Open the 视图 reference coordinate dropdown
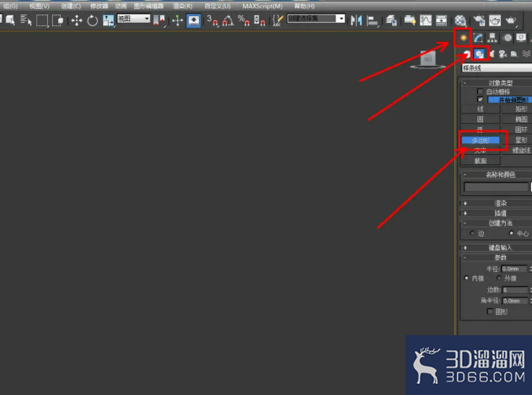532x395 pixels. [x=133, y=19]
